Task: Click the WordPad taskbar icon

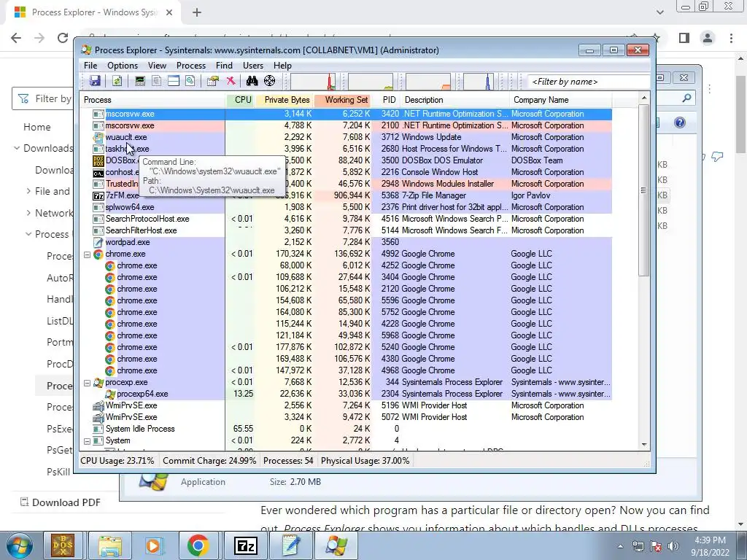Action: coord(291,545)
